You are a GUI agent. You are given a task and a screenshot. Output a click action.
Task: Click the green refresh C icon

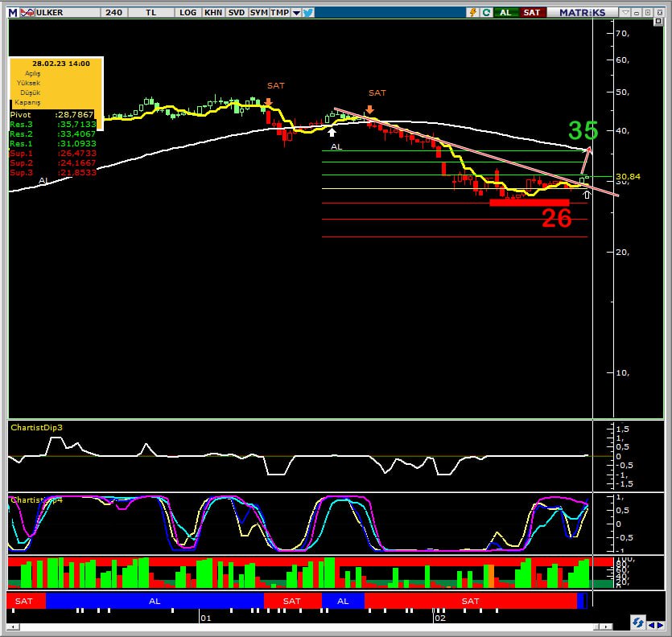(x=486, y=12)
